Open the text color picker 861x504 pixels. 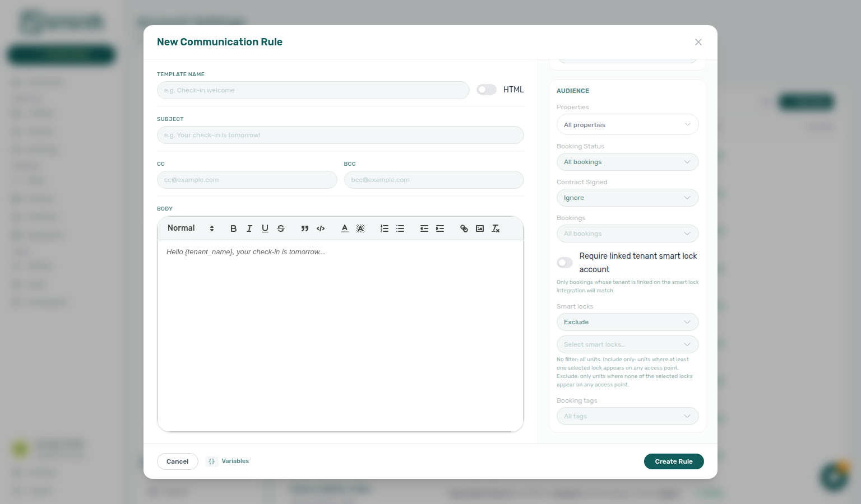(345, 228)
